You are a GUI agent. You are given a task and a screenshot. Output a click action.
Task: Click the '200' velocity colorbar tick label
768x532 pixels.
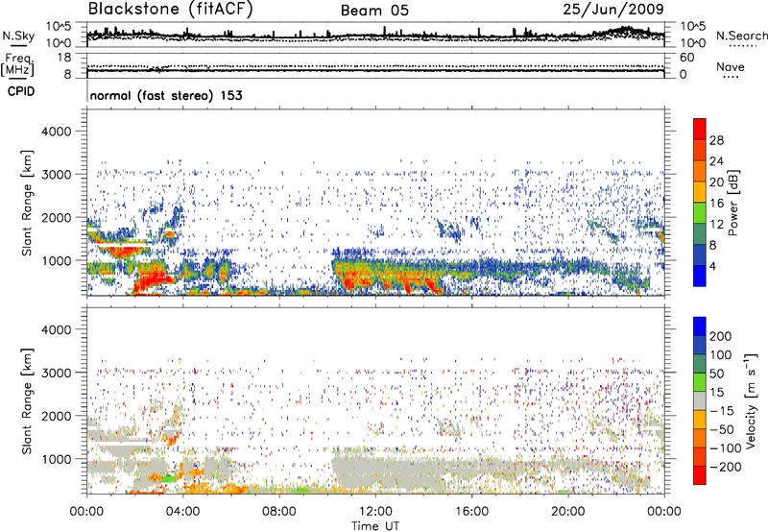[x=721, y=336]
